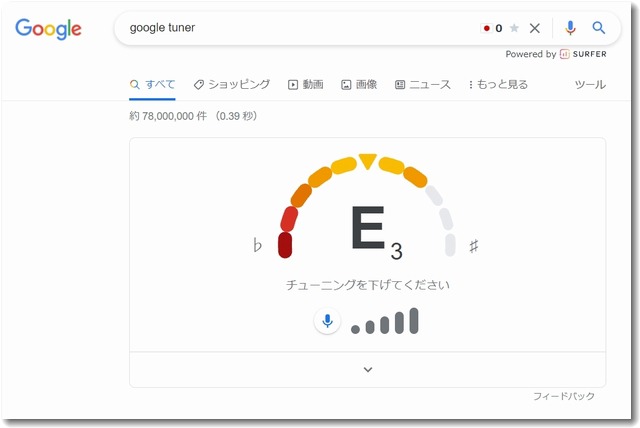Screen dimensions: 640x428
Task: Select the すべて tab
Action: tap(153, 84)
